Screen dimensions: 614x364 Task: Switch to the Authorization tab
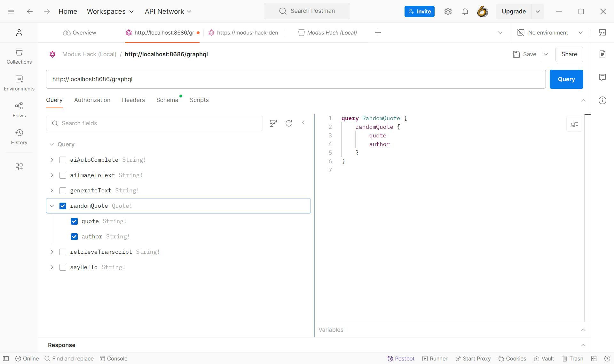92,100
